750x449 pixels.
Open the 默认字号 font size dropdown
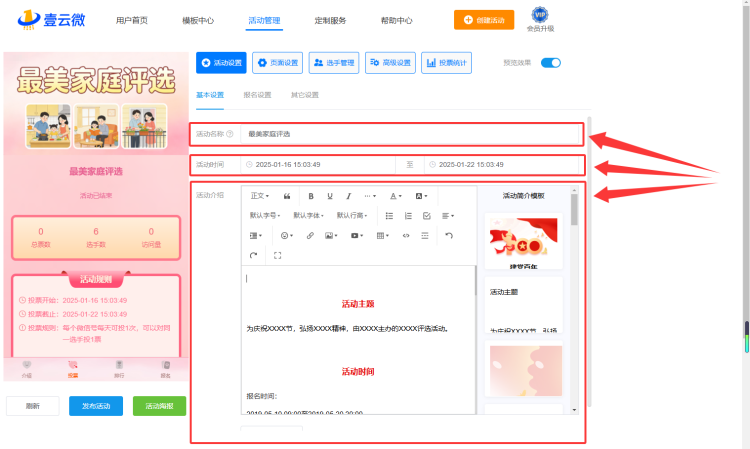[265, 216]
